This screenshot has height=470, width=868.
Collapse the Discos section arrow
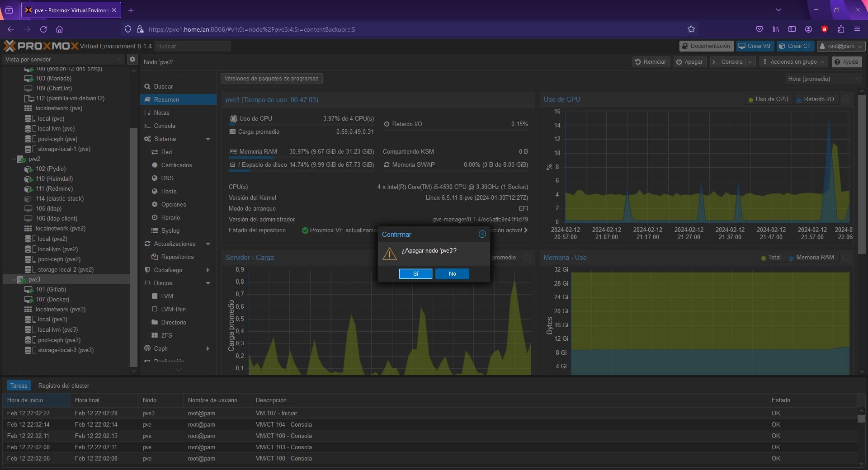(208, 283)
